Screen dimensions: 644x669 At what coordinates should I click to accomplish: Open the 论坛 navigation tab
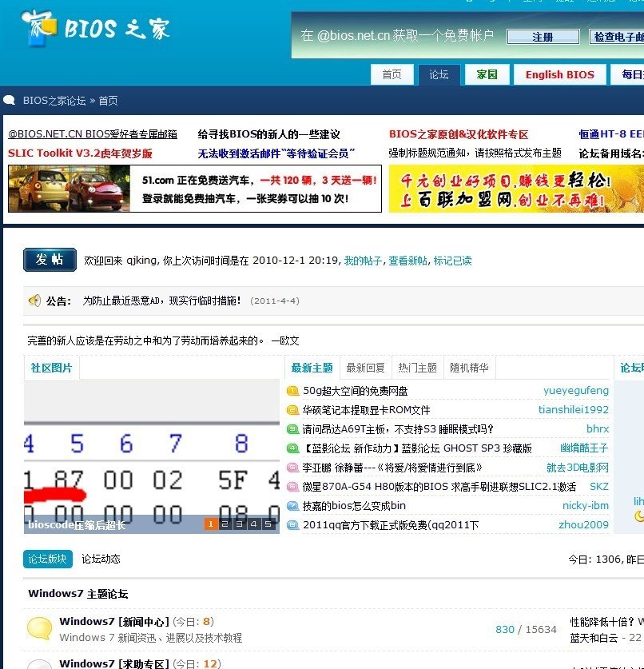tap(439, 74)
